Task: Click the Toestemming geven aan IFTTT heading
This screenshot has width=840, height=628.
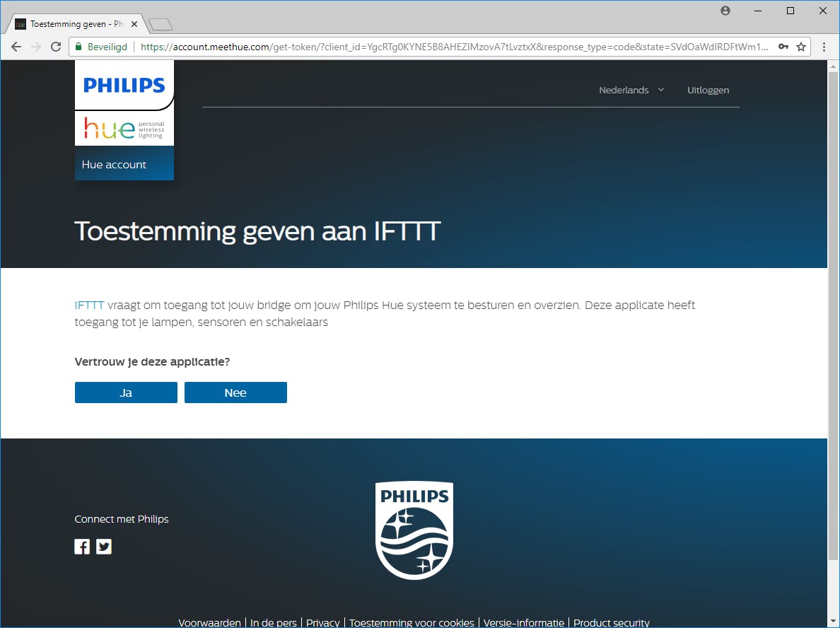Action: tap(257, 231)
